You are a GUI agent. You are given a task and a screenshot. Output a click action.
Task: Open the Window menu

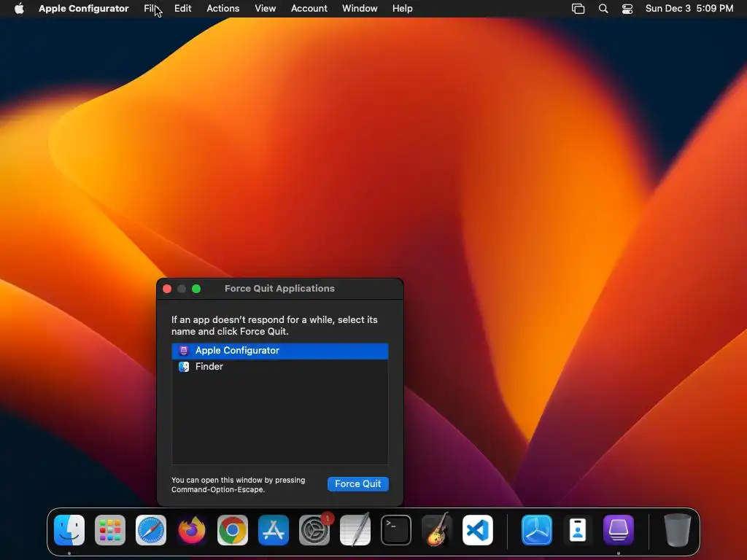[x=360, y=9]
